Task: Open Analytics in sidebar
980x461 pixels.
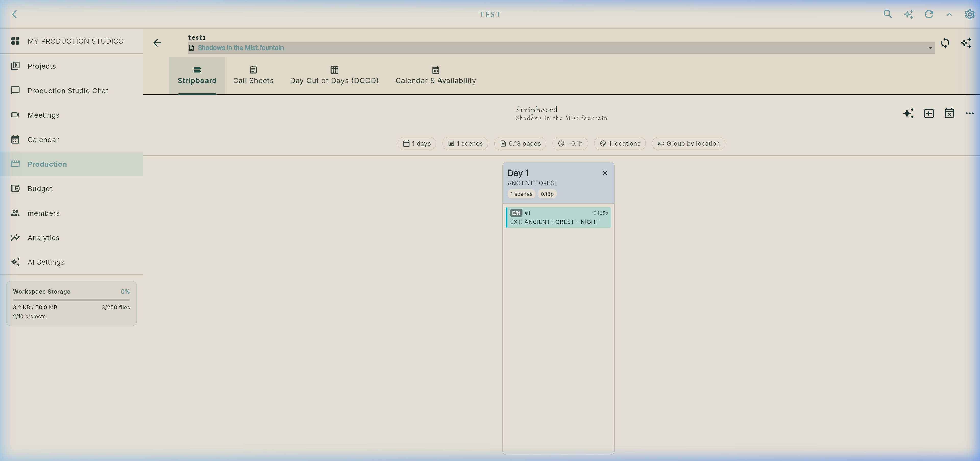Action: (71, 238)
